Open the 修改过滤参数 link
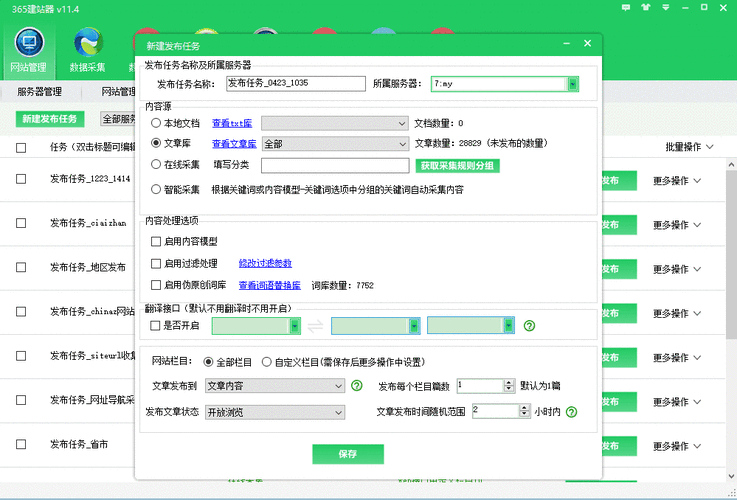Viewport: 737px width, 500px height. tap(265, 264)
